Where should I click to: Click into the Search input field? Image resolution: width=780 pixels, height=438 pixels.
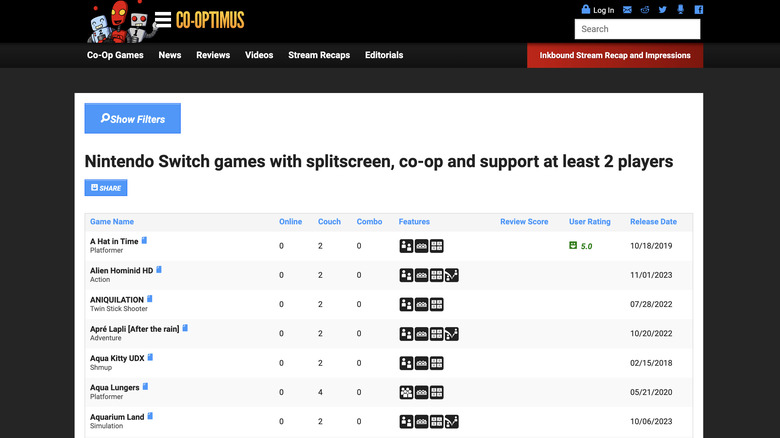click(637, 29)
